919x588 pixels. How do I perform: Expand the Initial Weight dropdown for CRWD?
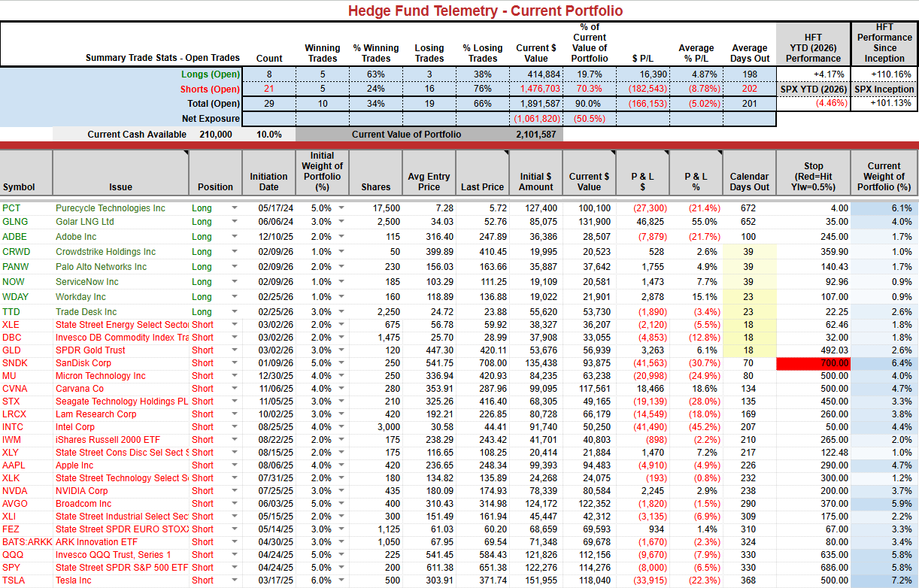[341, 252]
